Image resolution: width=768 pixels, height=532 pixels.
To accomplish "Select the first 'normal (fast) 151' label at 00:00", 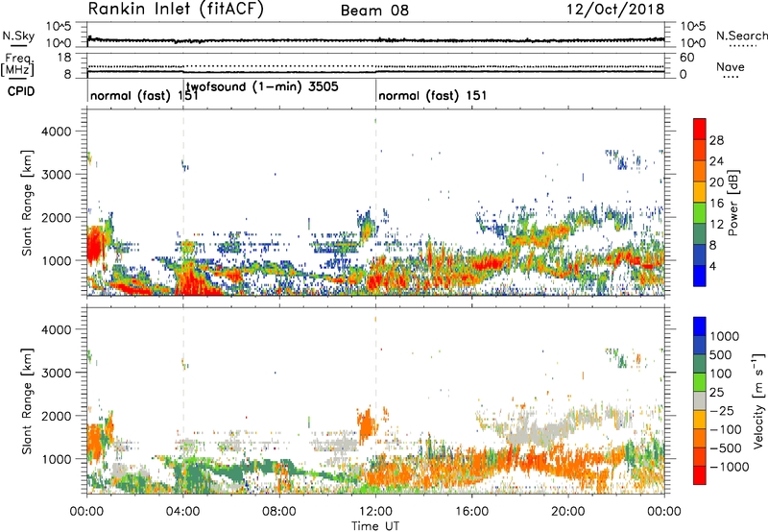I will tap(144, 95).
